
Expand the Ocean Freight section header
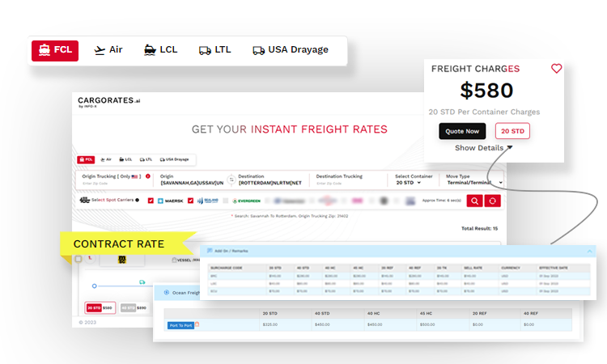click(x=178, y=293)
